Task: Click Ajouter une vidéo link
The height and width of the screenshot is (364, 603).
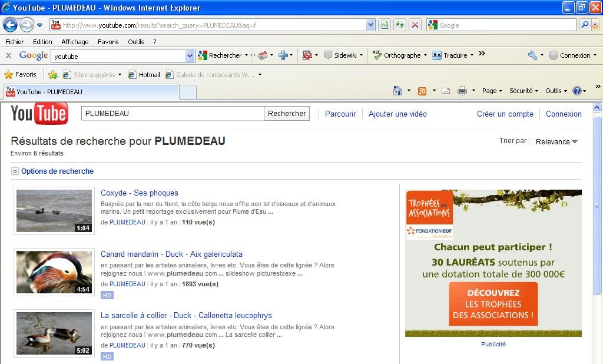Action: click(x=397, y=114)
